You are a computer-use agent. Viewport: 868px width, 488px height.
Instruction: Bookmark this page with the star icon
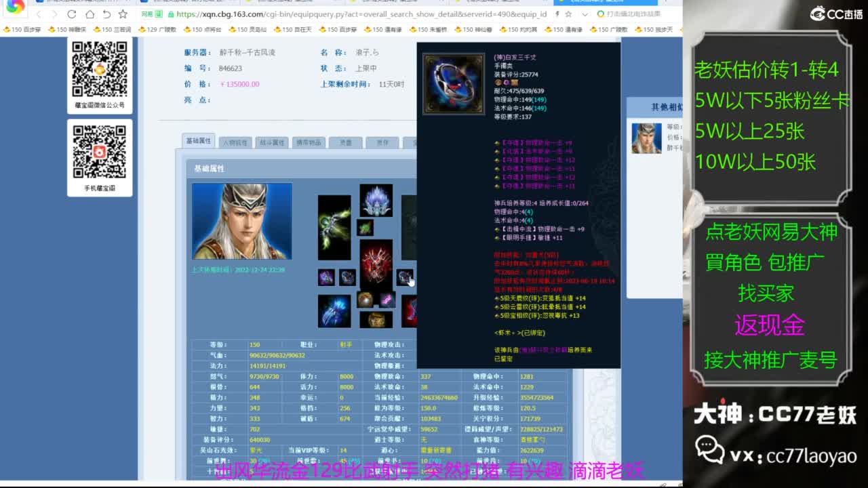click(x=123, y=14)
